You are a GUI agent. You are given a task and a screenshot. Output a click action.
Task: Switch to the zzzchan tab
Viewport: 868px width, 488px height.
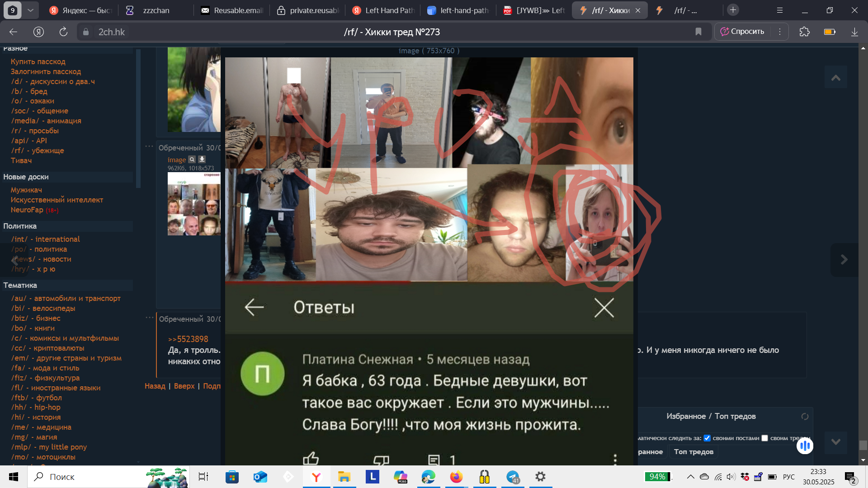156,10
